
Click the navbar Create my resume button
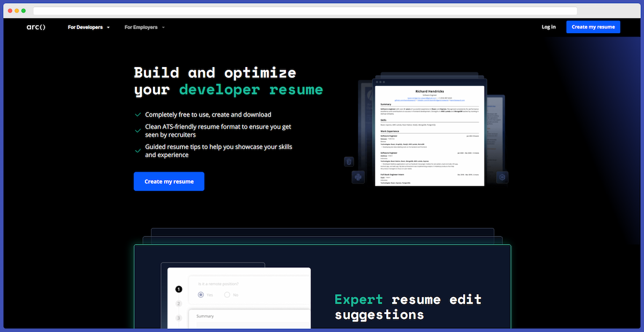[593, 26]
